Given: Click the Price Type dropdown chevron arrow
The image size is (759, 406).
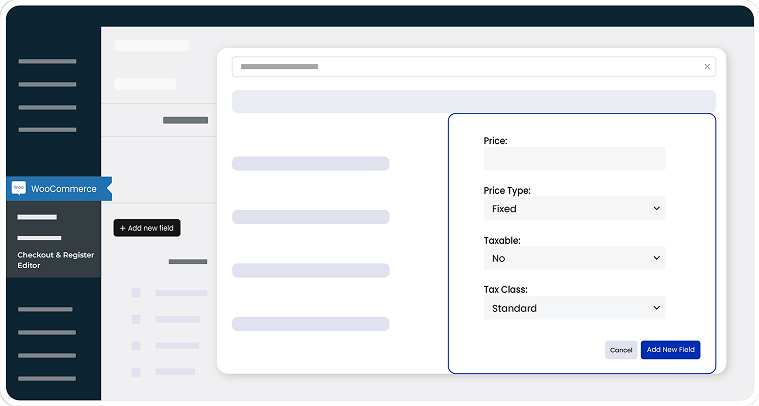Looking at the screenshot, I should pos(656,208).
